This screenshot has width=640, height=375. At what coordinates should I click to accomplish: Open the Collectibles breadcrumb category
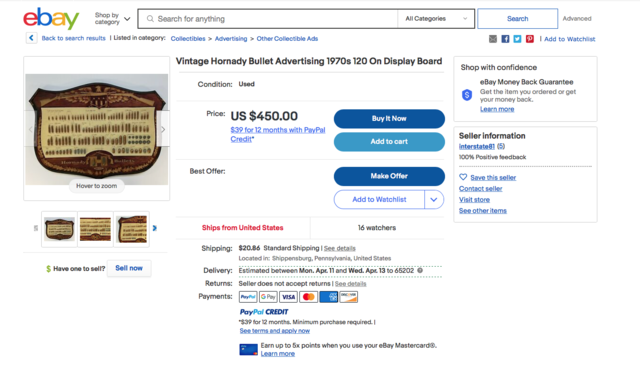click(188, 38)
